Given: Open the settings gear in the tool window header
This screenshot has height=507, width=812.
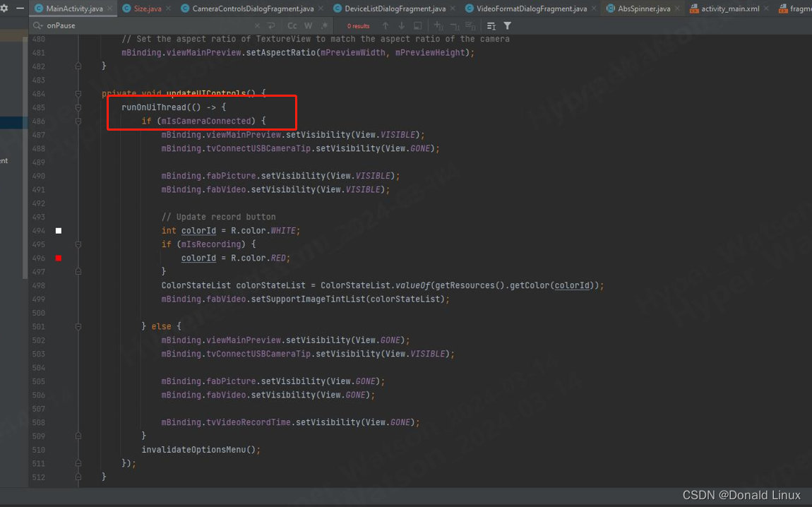Looking at the screenshot, I should pos(4,8).
